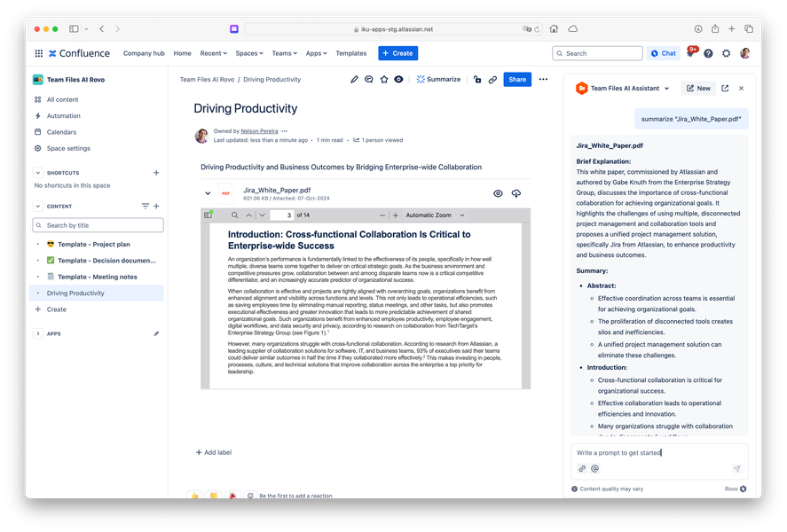The image size is (787, 532).
Task: Open the Chat button in top bar
Action: click(x=663, y=53)
